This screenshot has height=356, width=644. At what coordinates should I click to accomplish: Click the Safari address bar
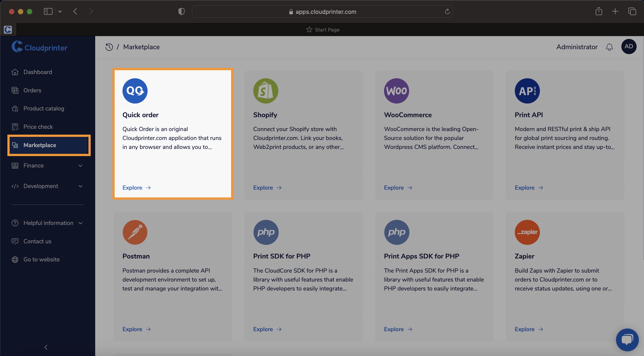pyautogui.click(x=322, y=11)
